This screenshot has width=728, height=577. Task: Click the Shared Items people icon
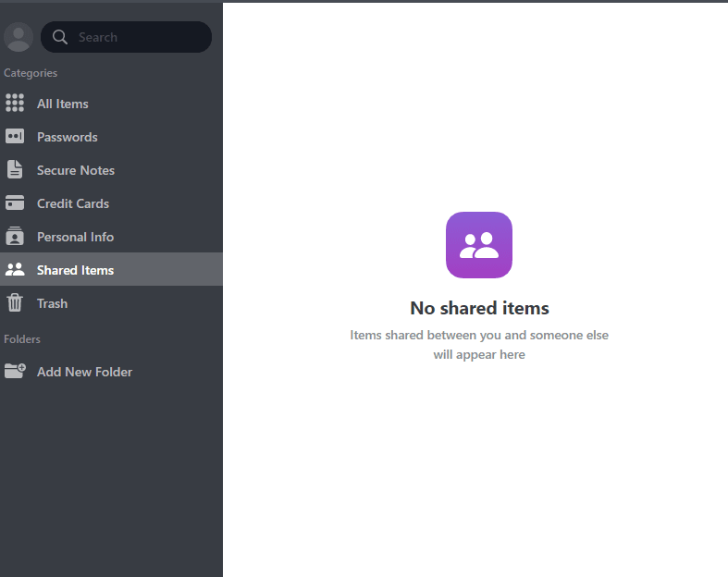pos(15,270)
